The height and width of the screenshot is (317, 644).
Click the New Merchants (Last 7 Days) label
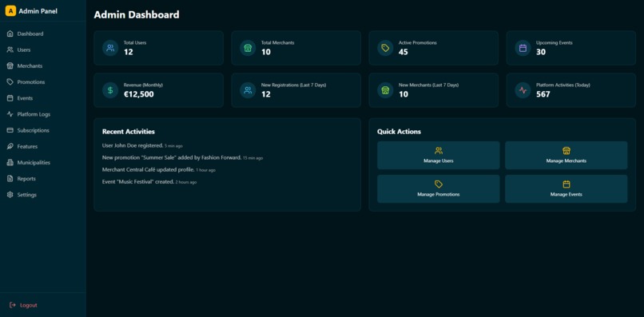coord(429,85)
